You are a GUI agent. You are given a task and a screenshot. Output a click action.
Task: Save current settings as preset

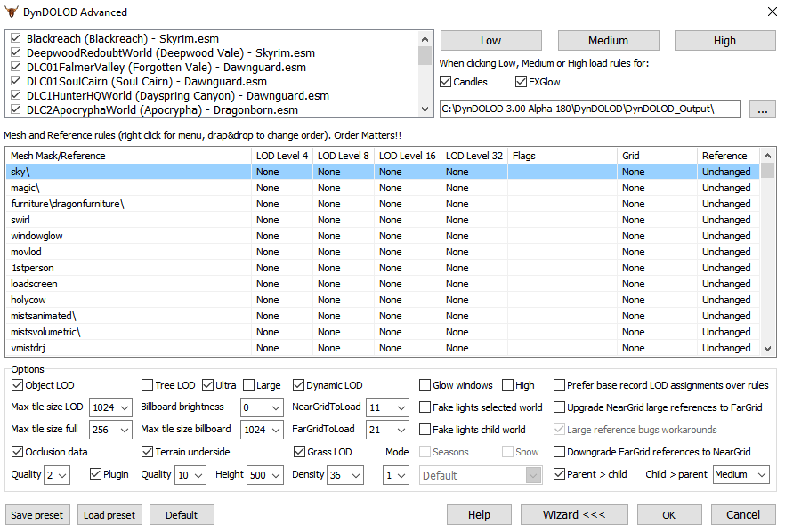pos(36,514)
